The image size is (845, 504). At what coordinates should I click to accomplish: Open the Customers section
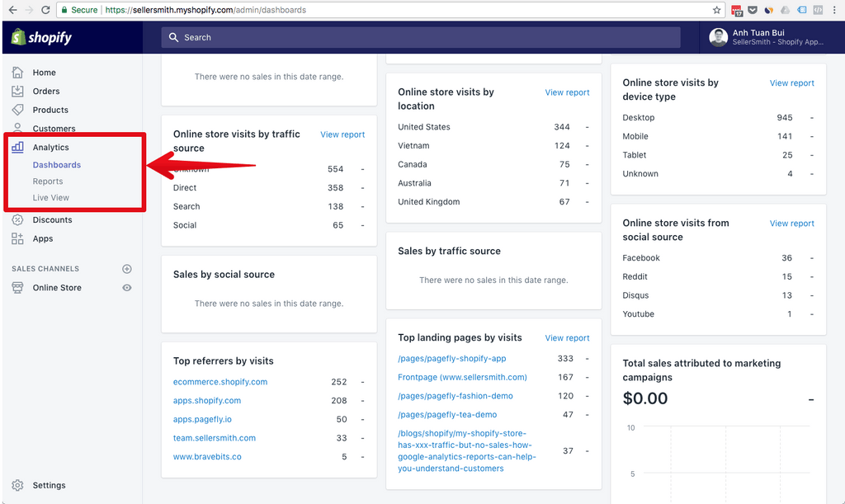54,128
